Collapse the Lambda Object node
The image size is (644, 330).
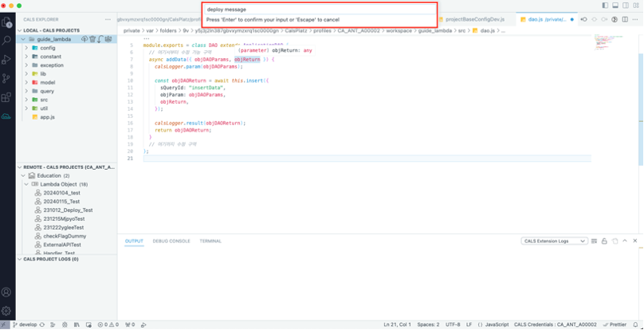coord(26,184)
